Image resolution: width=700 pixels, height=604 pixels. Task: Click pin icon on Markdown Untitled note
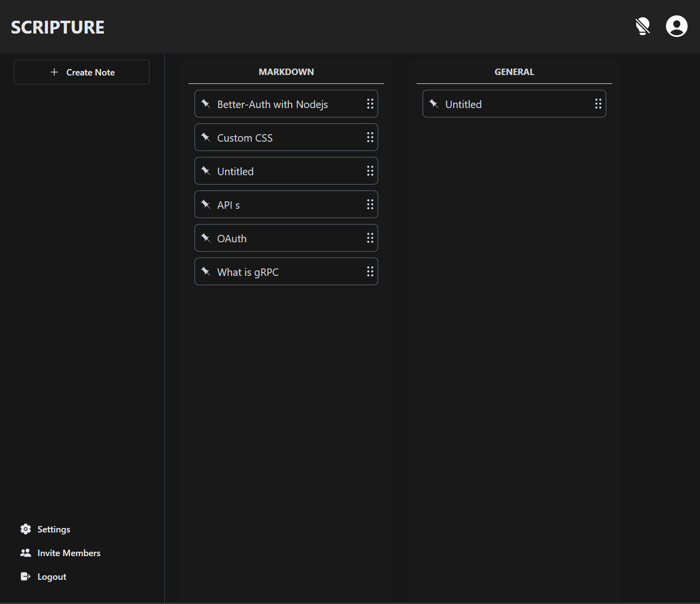tap(206, 171)
